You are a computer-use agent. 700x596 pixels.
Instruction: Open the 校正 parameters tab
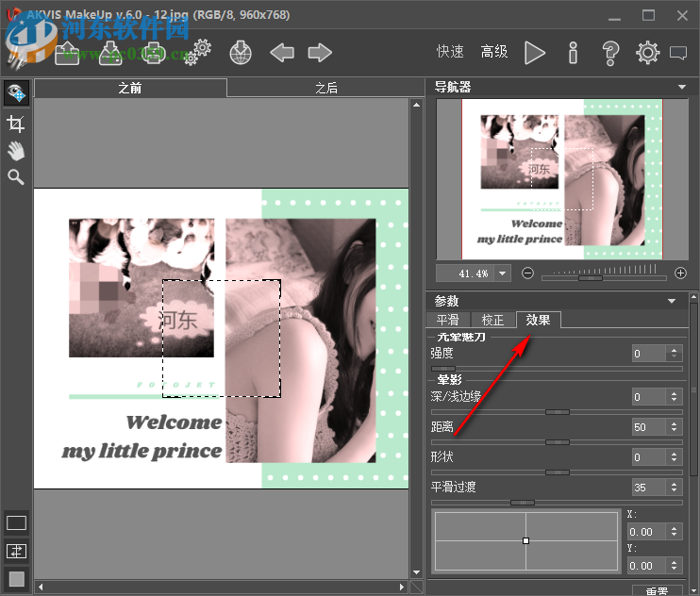pyautogui.click(x=492, y=320)
